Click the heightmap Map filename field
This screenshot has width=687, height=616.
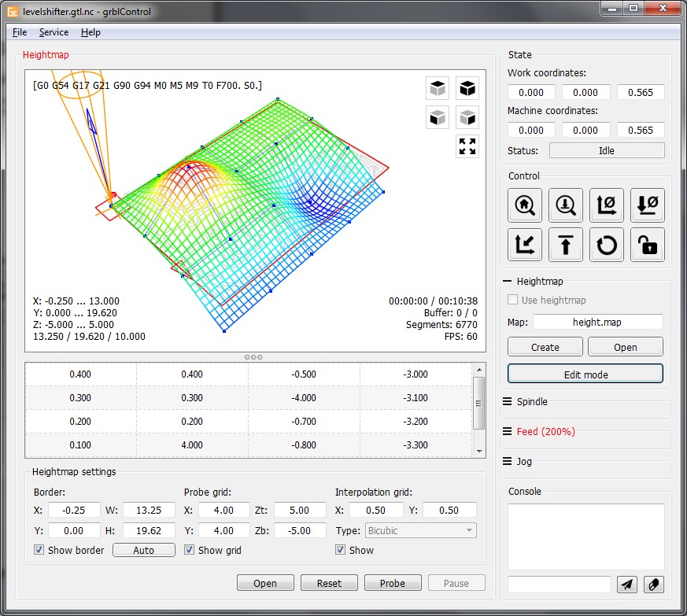point(597,322)
